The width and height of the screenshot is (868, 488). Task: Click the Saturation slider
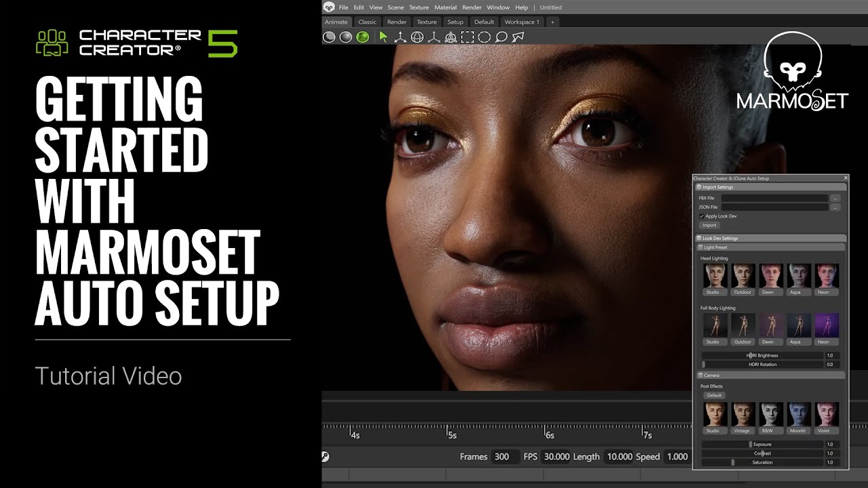click(x=762, y=462)
